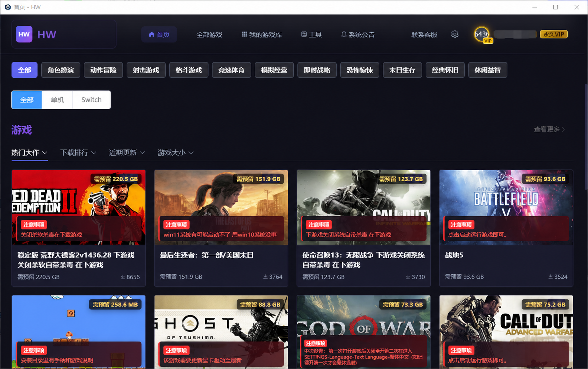Screen dimensions: 588x369
Task: Click the 永久VIP badge
Action: (x=554, y=34)
